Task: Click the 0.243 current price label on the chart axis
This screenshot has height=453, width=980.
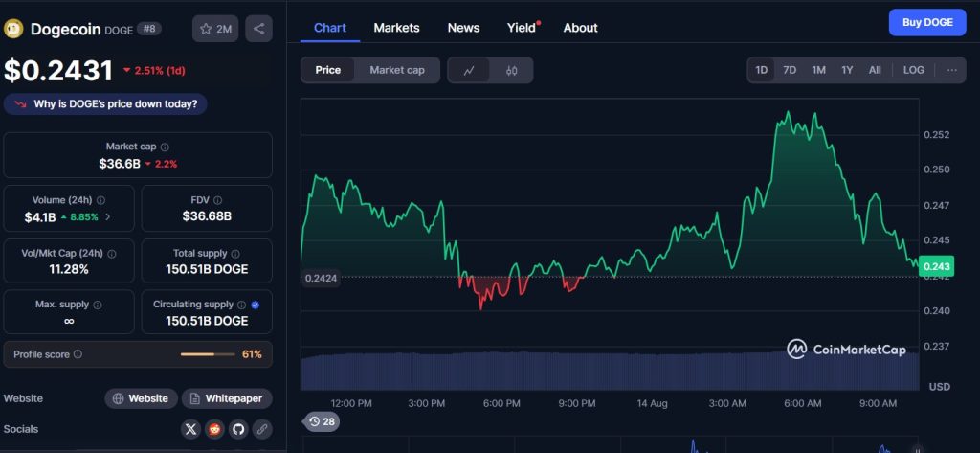Action: click(x=936, y=267)
